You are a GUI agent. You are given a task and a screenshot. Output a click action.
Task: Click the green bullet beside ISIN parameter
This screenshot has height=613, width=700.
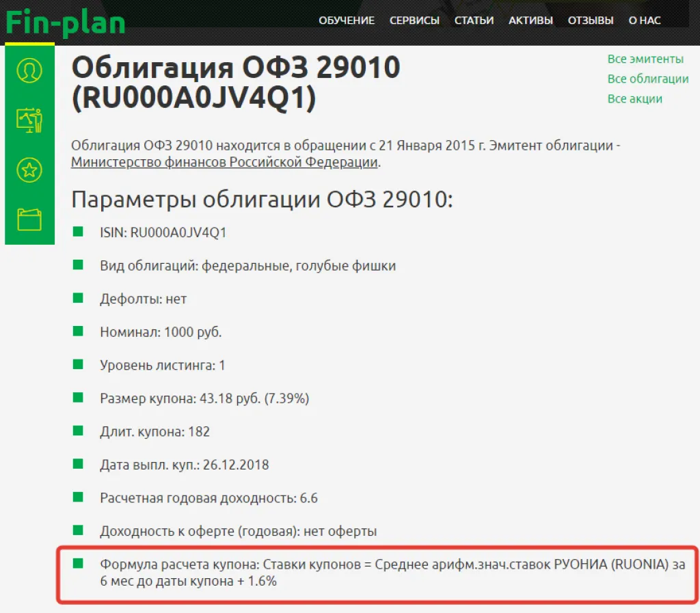point(79,231)
